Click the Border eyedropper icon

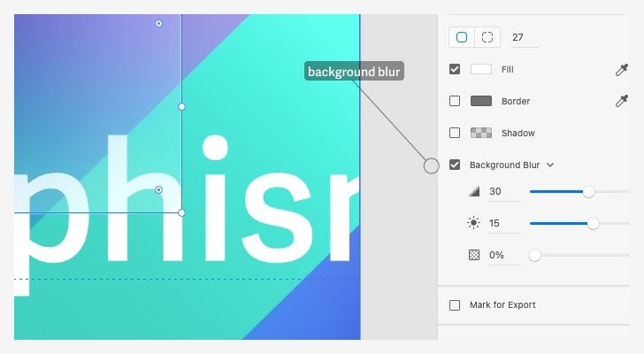point(621,101)
